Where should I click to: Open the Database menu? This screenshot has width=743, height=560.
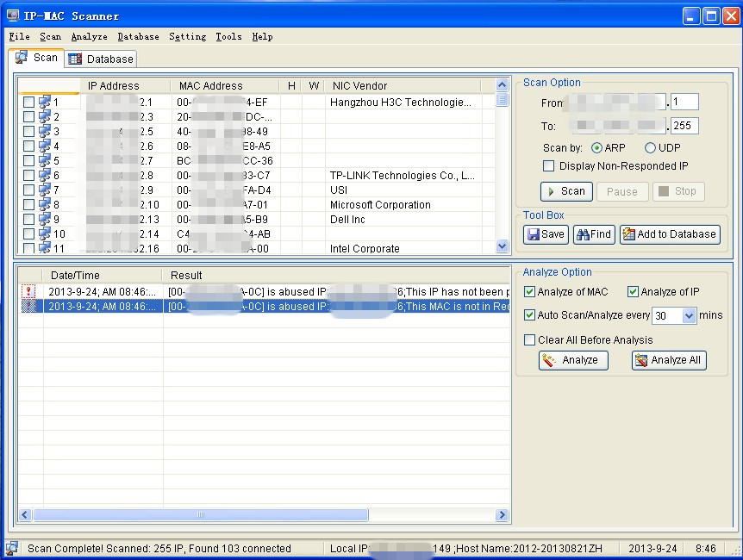point(139,36)
